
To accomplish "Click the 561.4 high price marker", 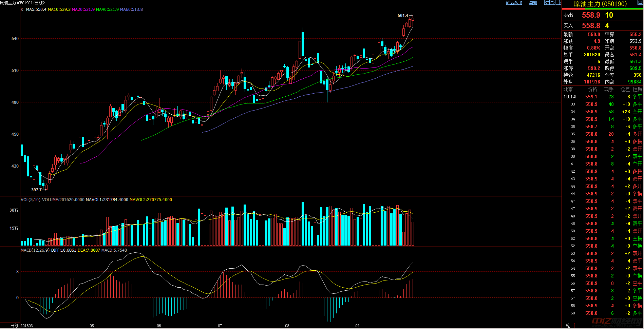I will pyautogui.click(x=403, y=16).
